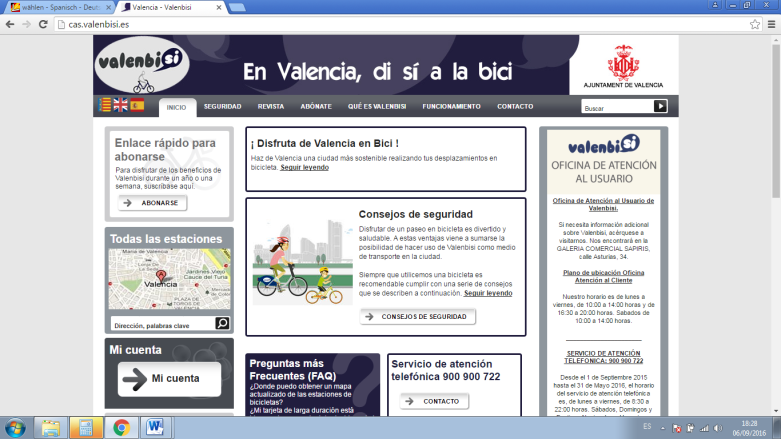Open Calculator from taskbar
This screenshot has height=439, width=781.
[86, 428]
